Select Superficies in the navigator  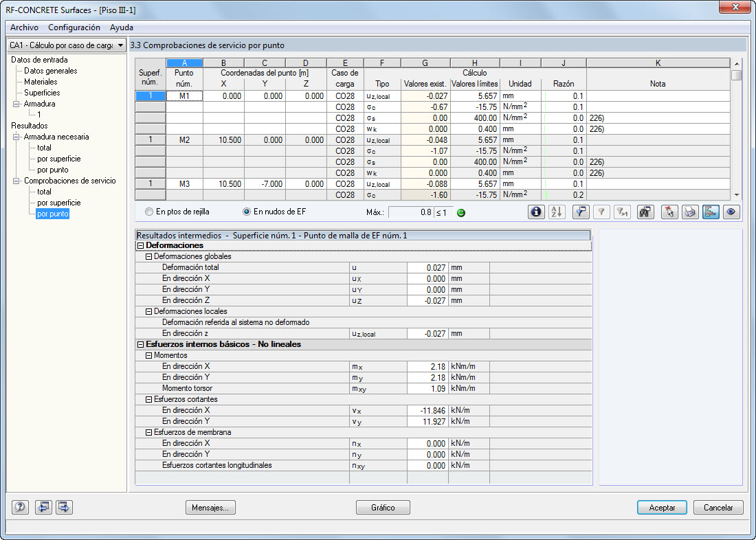tap(42, 93)
